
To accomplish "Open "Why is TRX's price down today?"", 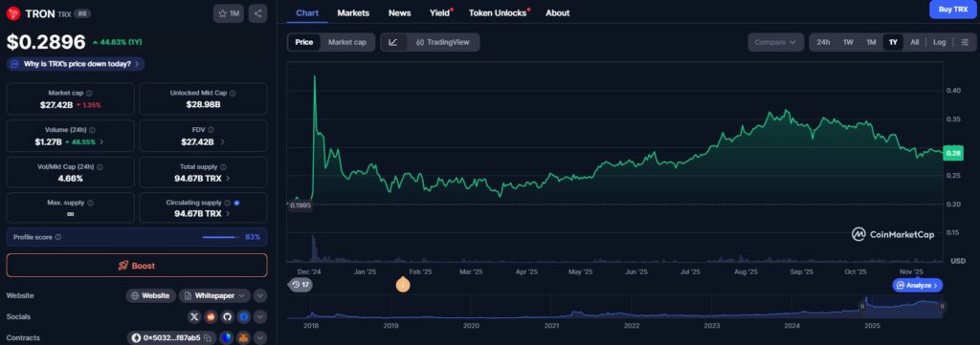I will pos(76,64).
